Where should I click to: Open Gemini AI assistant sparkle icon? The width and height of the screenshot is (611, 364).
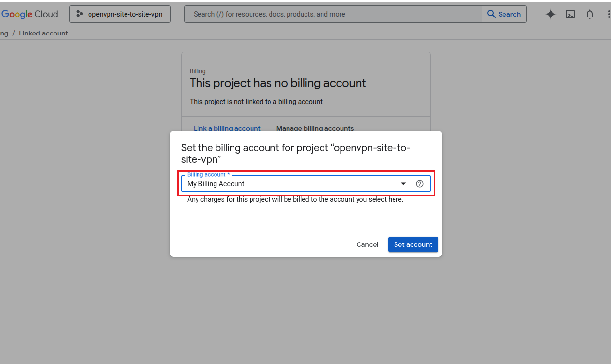[x=550, y=14]
